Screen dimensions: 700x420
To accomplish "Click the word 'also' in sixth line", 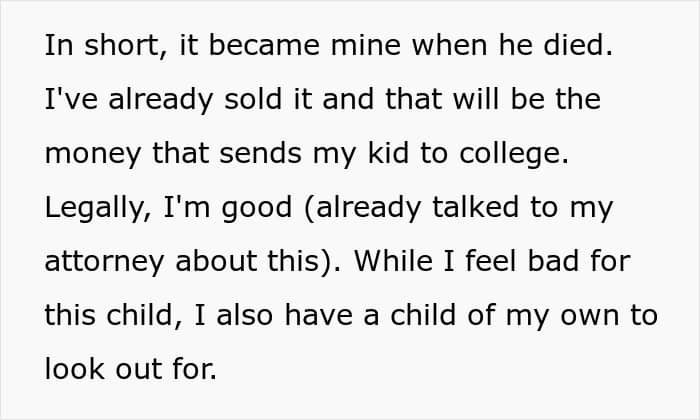I will pos(245,315).
